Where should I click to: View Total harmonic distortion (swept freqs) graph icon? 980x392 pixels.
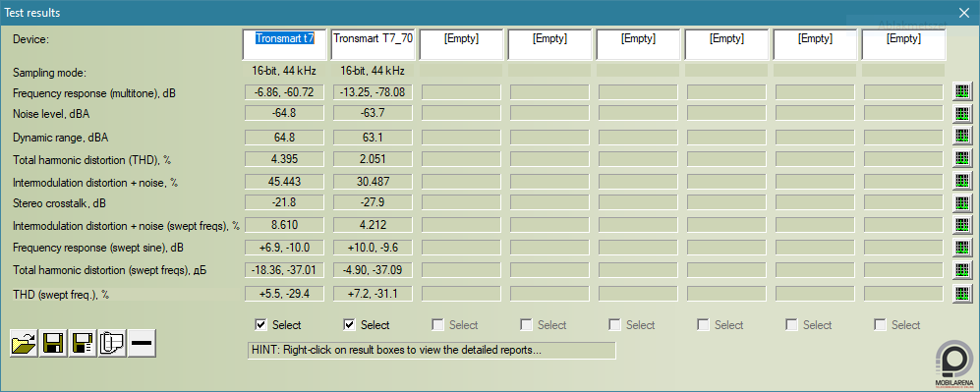[962, 269]
